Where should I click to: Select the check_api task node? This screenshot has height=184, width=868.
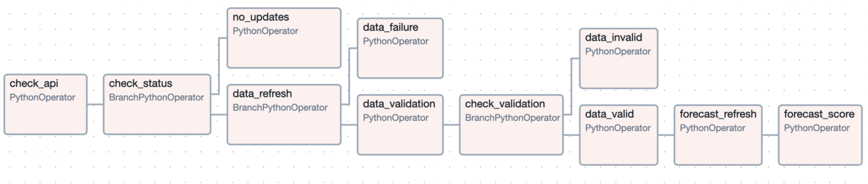click(x=45, y=104)
